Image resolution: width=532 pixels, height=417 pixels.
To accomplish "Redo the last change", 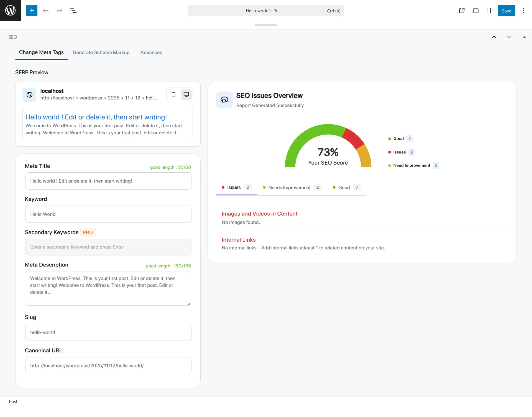I will pos(60,11).
